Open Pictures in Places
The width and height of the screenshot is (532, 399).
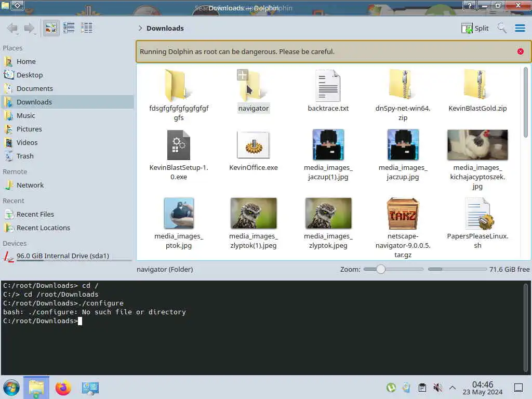click(67, 129)
